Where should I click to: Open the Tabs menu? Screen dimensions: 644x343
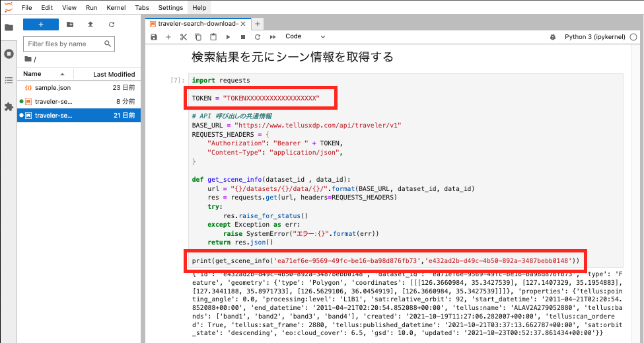[142, 7]
